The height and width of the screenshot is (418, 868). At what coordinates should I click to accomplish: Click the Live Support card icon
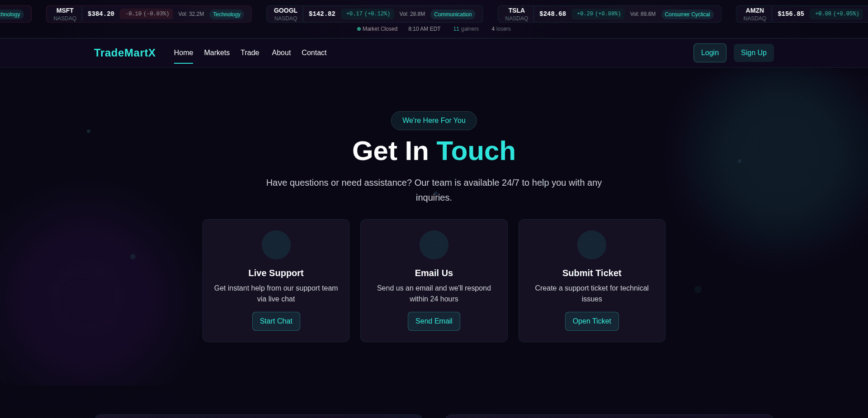(276, 245)
